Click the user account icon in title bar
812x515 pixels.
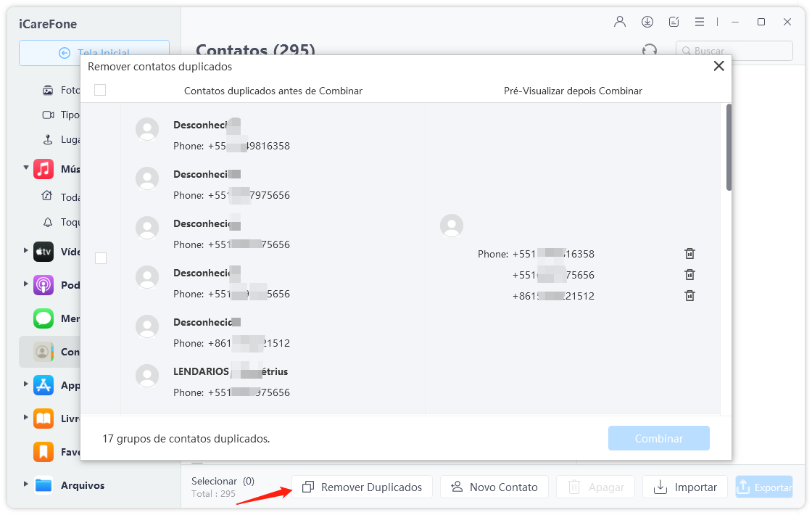pyautogui.click(x=619, y=22)
